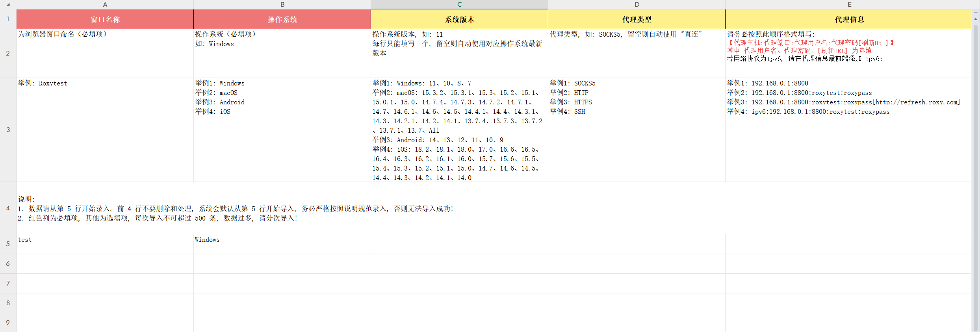Select column D header

[637, 4]
